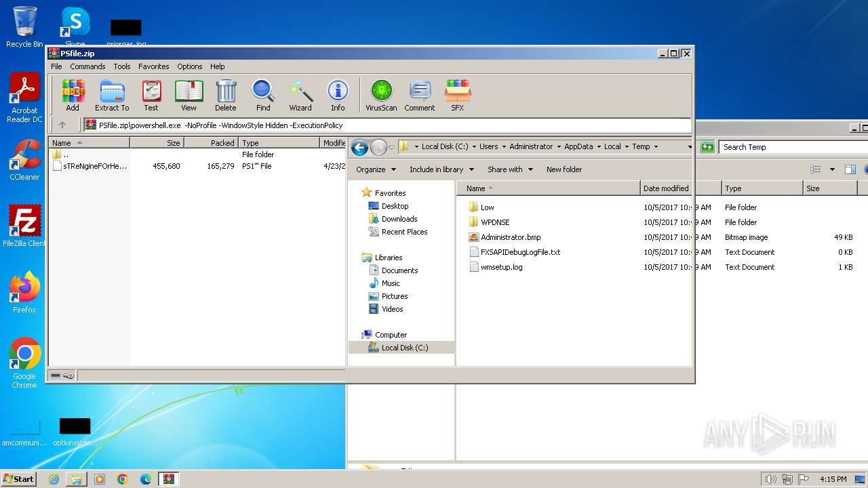
Task: Click the AppData breadcrumb segment
Action: (x=578, y=146)
